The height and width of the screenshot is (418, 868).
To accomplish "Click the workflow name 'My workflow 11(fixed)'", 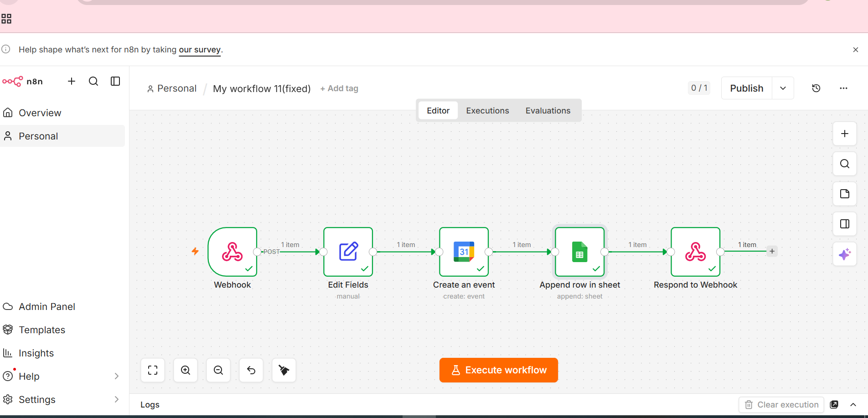I will [262, 88].
